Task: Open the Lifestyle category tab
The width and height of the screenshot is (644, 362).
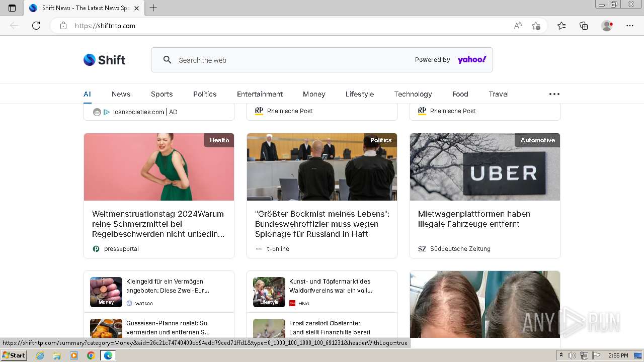Action: point(360,94)
